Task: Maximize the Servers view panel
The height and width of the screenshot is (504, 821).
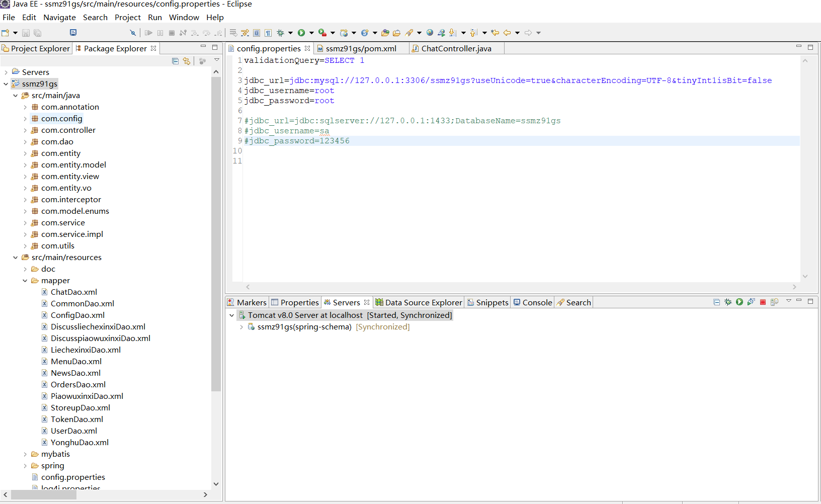Action: point(810,301)
